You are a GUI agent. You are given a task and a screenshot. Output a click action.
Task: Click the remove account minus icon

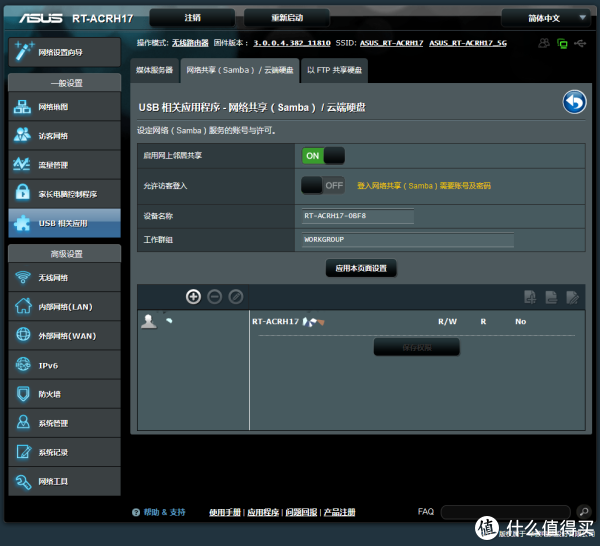coord(215,297)
